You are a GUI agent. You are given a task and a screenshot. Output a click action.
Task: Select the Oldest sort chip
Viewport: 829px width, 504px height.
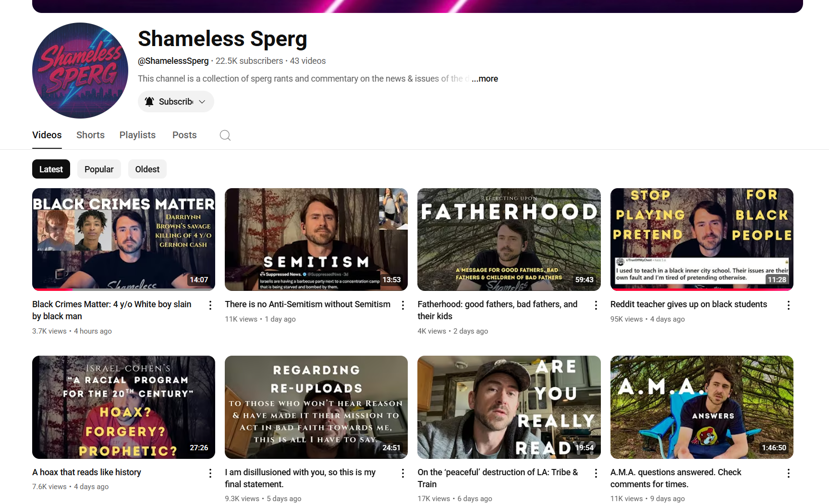(x=147, y=169)
